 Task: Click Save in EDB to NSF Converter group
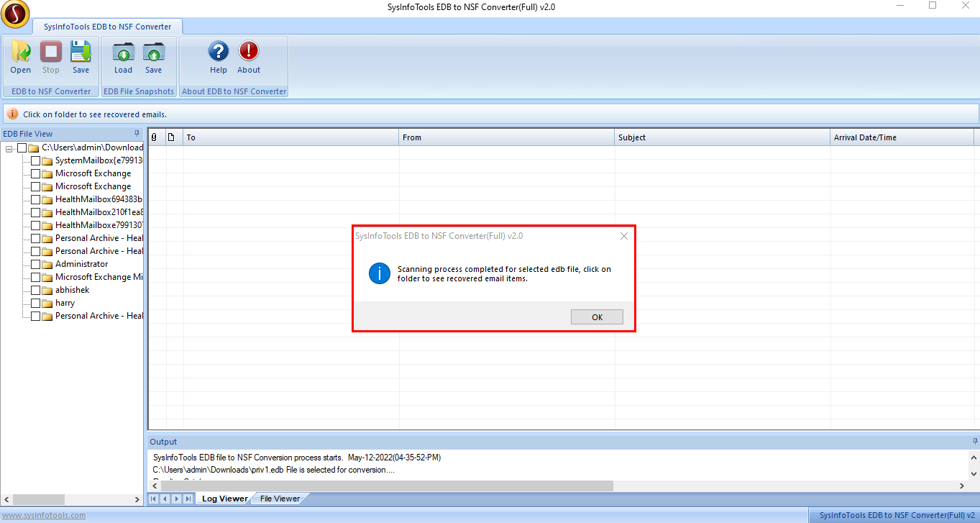[81, 57]
